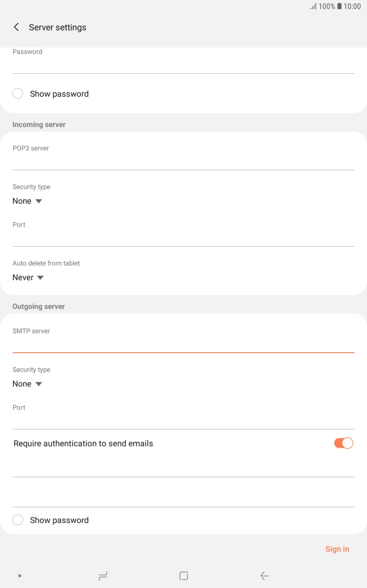Tap the Recent apps navigation icon
The image size is (367, 588).
coord(103,575)
